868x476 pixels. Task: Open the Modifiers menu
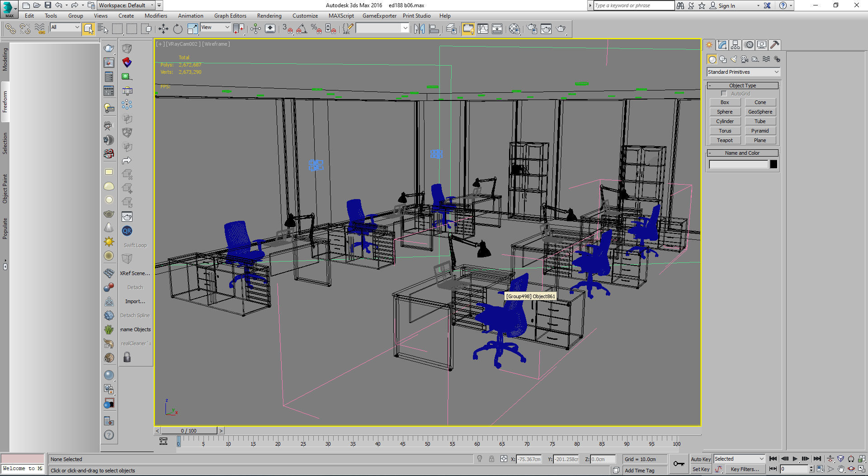click(156, 16)
